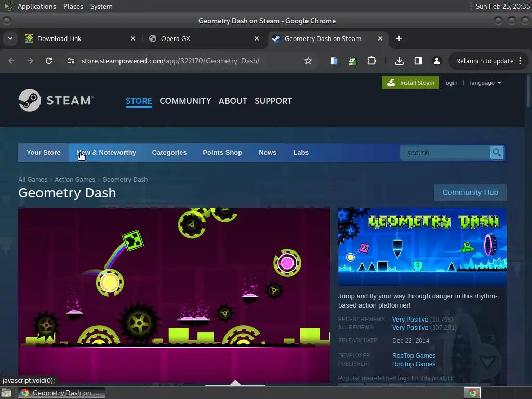
Task: Click the store search magnifier icon
Action: click(497, 153)
